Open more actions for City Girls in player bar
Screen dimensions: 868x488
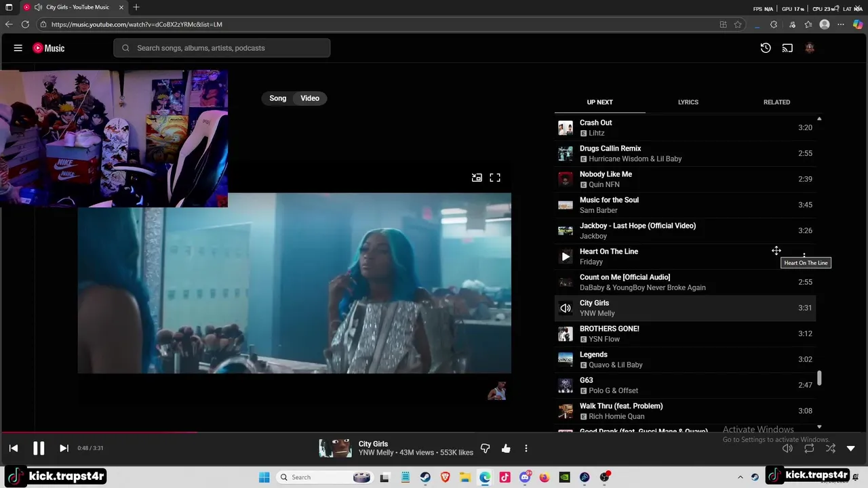click(x=526, y=448)
